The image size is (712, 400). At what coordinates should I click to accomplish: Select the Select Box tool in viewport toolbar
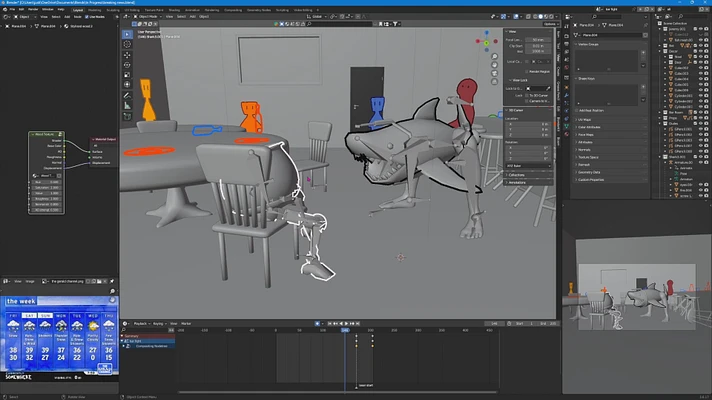[127, 35]
